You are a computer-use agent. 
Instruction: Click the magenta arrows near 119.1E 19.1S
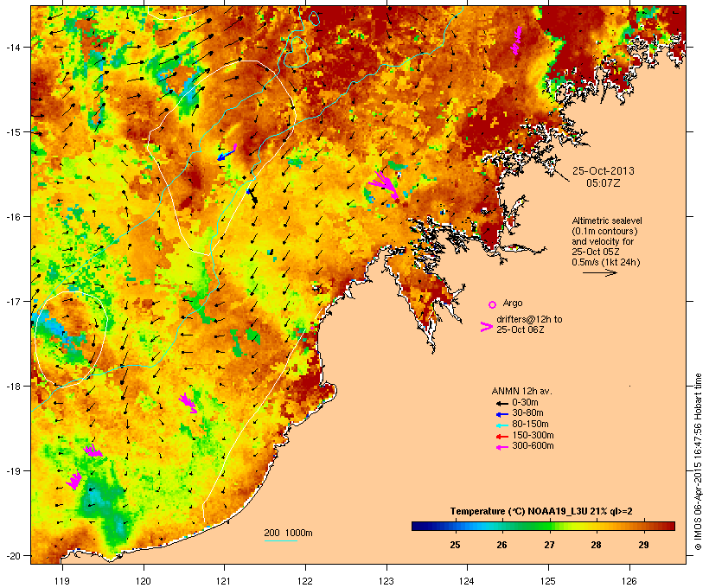click(74, 481)
